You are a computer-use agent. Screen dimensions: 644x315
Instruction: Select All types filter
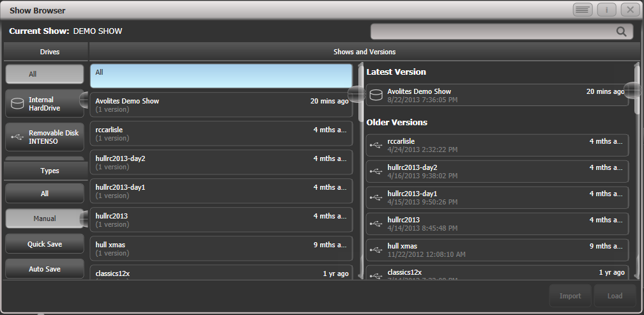tap(44, 194)
